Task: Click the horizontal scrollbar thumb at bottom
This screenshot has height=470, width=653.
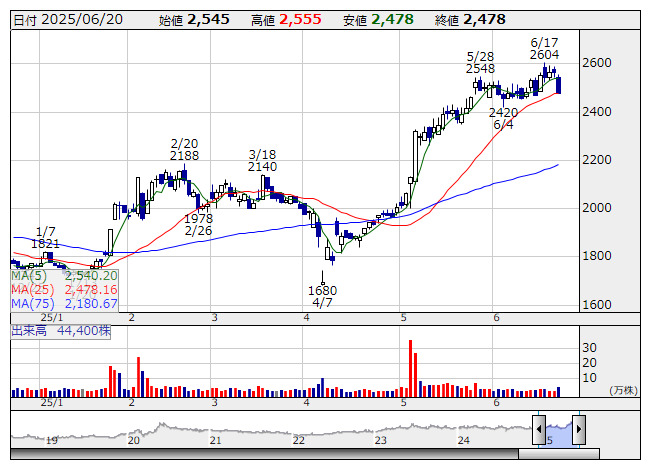Action: pyautogui.click(x=559, y=454)
